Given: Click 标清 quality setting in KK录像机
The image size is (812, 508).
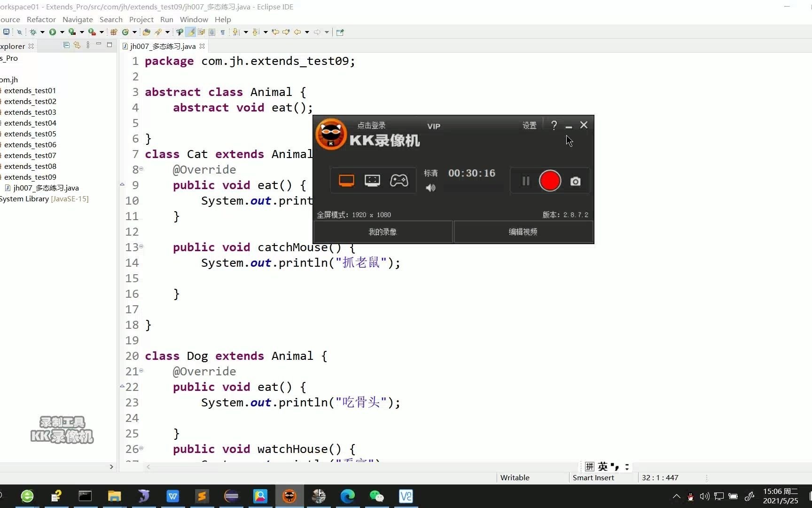Looking at the screenshot, I should pyautogui.click(x=430, y=173).
